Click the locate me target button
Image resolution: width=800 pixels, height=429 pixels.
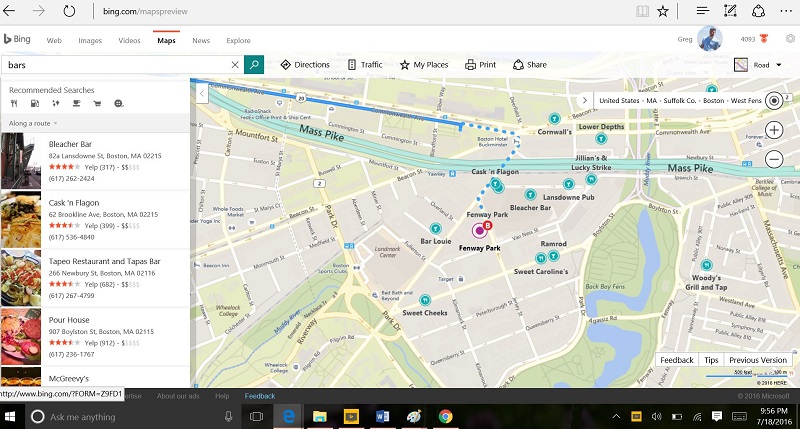(774, 101)
